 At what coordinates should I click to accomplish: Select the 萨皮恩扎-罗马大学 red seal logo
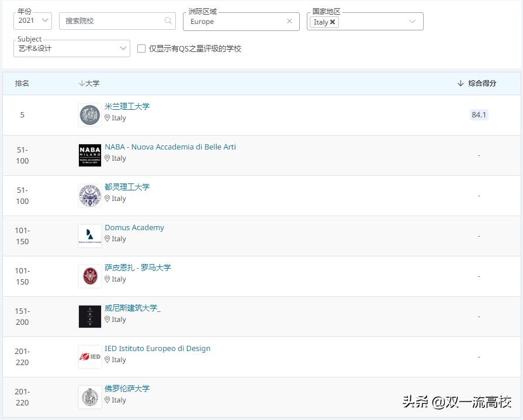89,276
